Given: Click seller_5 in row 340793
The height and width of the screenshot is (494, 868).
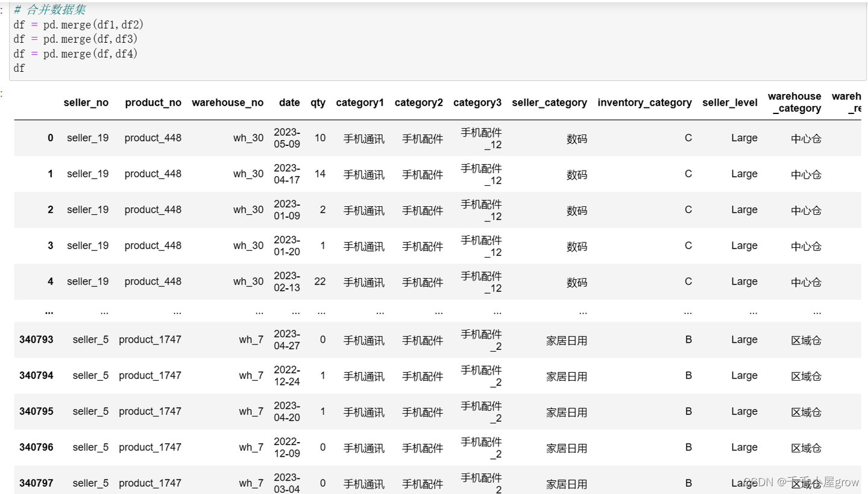Looking at the screenshot, I should pyautogui.click(x=91, y=340).
